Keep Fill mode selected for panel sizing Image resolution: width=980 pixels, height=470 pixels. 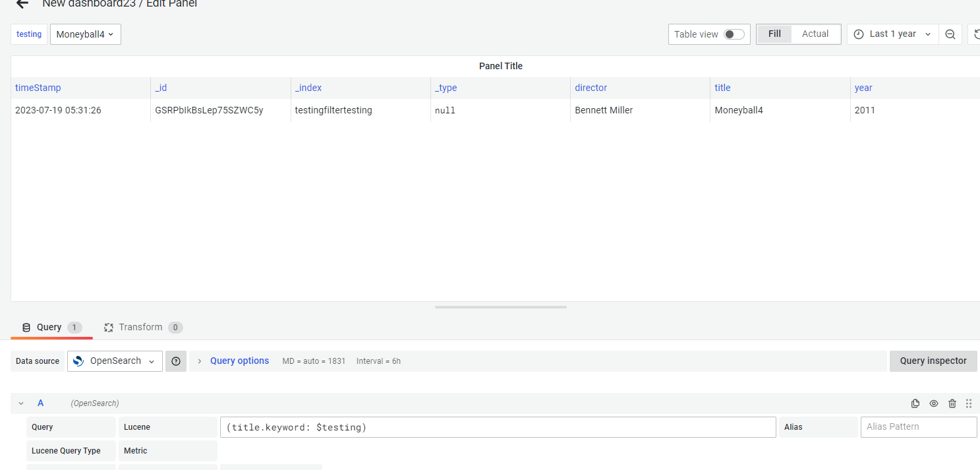[774, 34]
